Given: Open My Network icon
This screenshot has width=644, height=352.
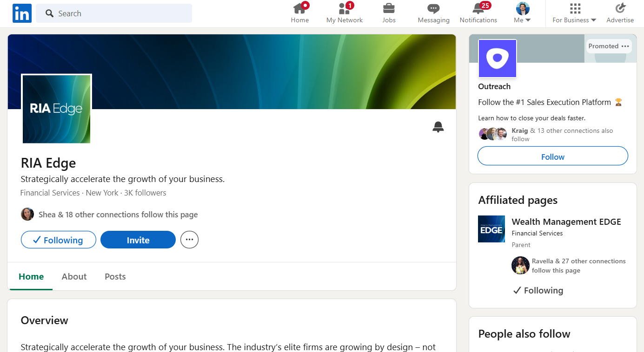Looking at the screenshot, I should 344,9.
